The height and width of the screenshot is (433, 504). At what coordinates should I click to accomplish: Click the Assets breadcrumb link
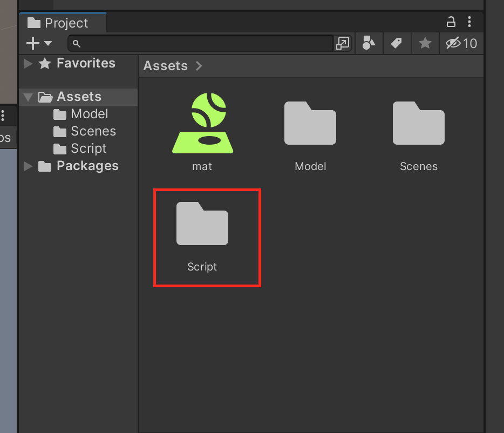(x=165, y=66)
